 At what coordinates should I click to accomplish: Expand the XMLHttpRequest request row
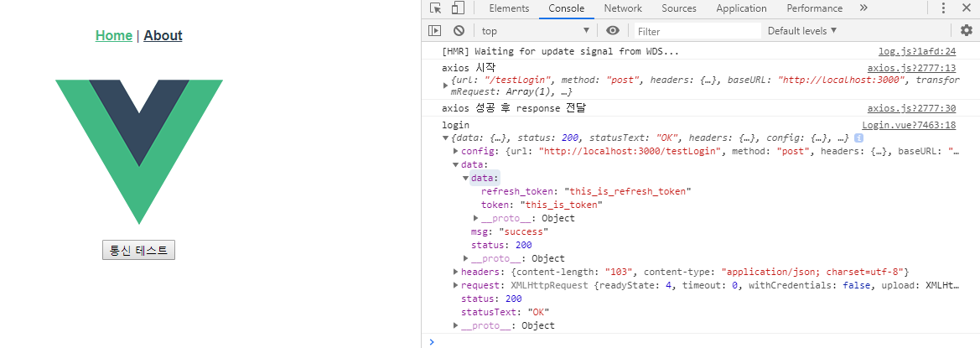coord(455,285)
